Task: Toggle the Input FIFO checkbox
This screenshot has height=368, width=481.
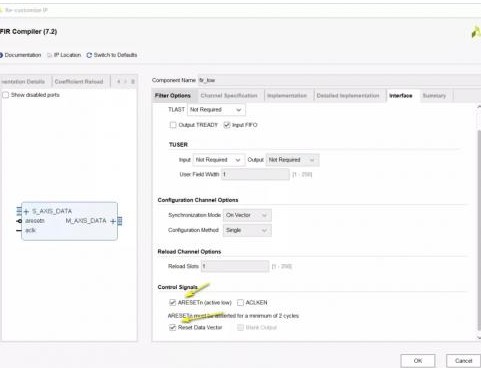Action: 227,125
